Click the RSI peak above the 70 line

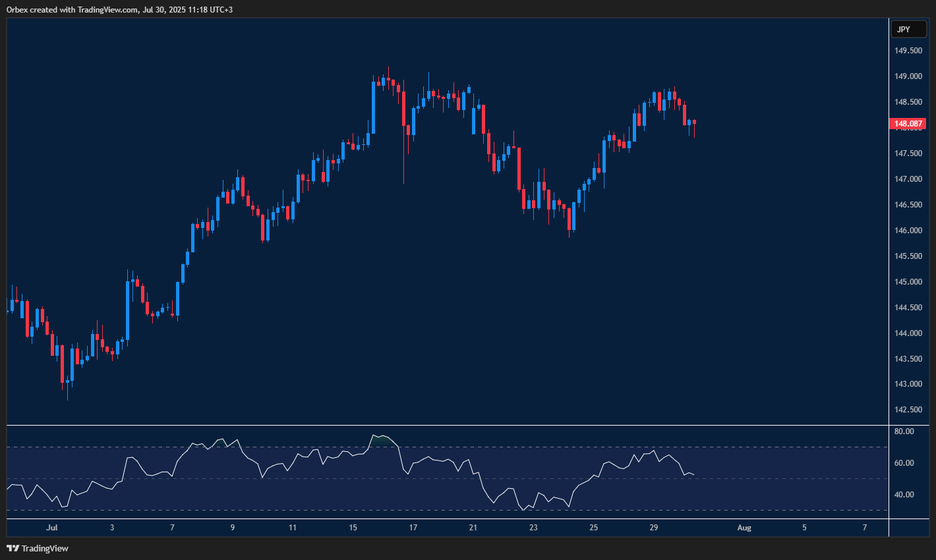377,436
